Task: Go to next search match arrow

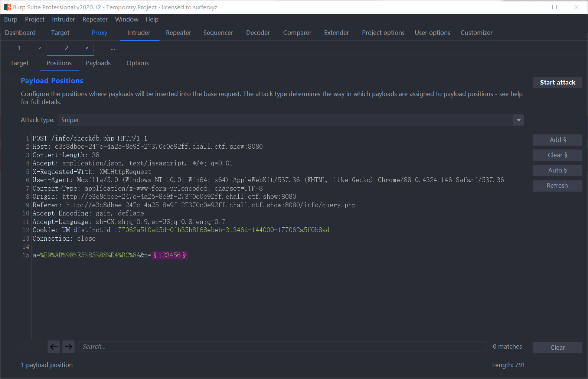Action: (69, 347)
